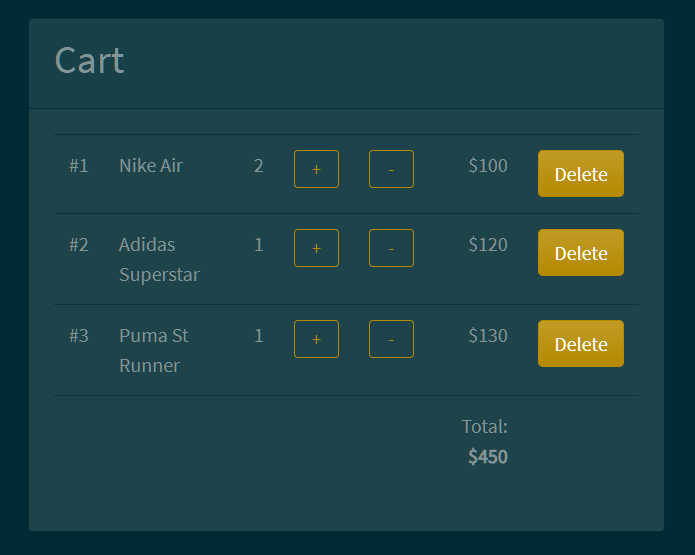The width and height of the screenshot is (695, 555).
Task: Decrease Nike Air quantity with minus button
Action: click(x=391, y=169)
